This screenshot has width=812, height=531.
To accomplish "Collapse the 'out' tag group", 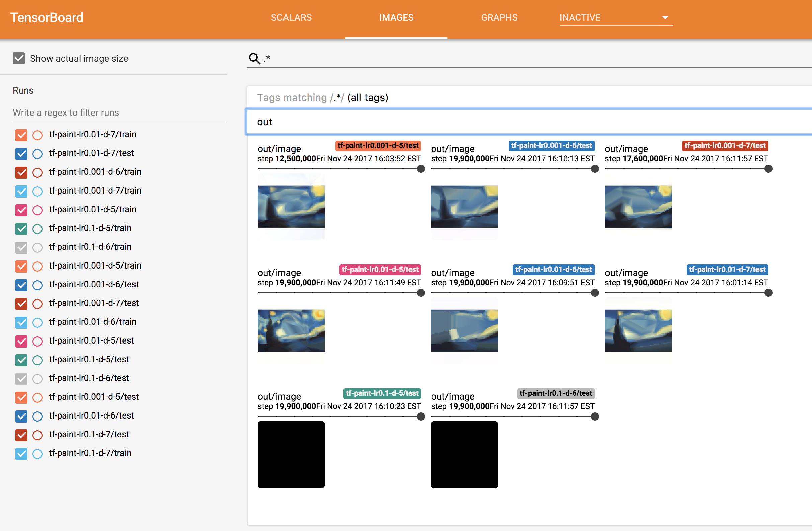I will 529,122.
